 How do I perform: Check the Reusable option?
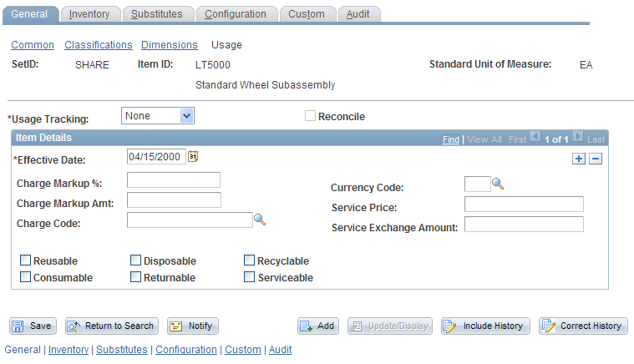tap(25, 260)
